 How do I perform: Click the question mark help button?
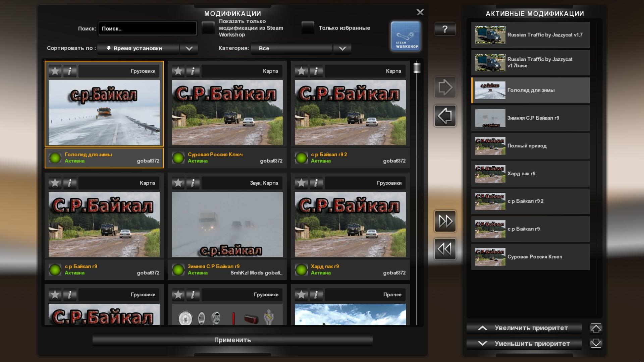click(445, 29)
